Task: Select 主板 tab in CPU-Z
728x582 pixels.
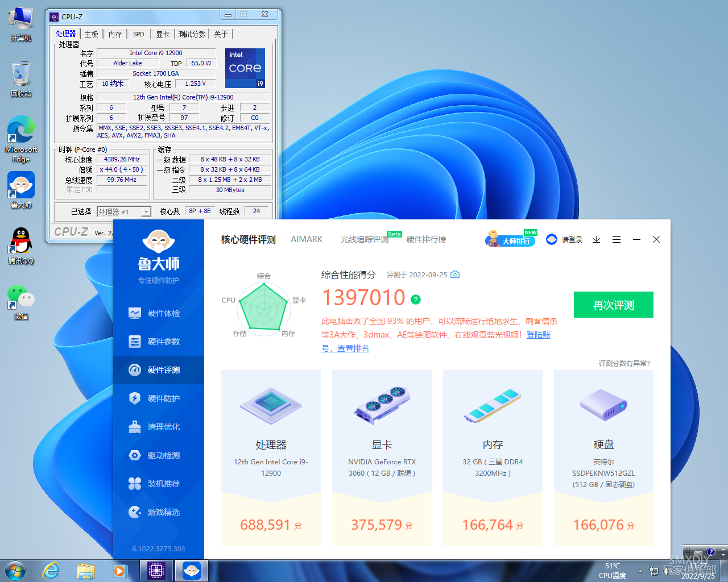Action: [92, 34]
